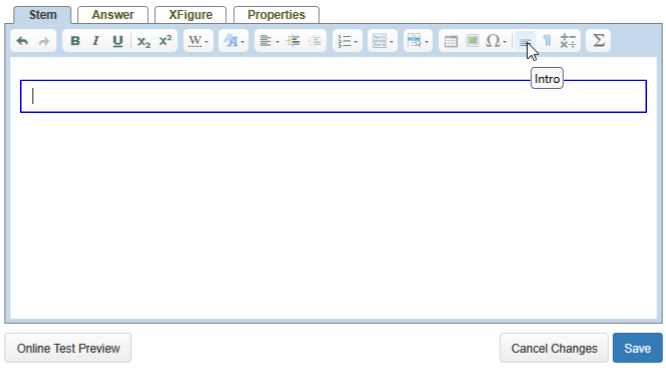Insert a table using the table icon

451,41
